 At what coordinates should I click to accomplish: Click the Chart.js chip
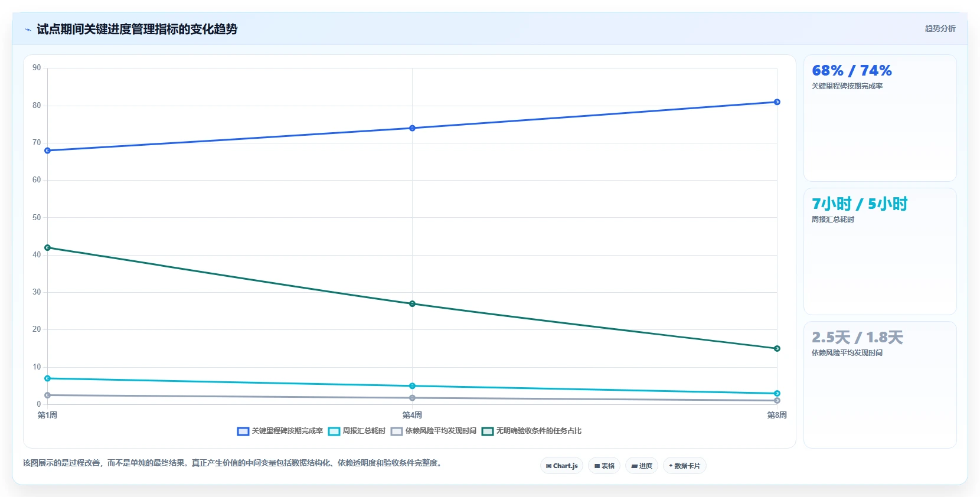pos(561,466)
